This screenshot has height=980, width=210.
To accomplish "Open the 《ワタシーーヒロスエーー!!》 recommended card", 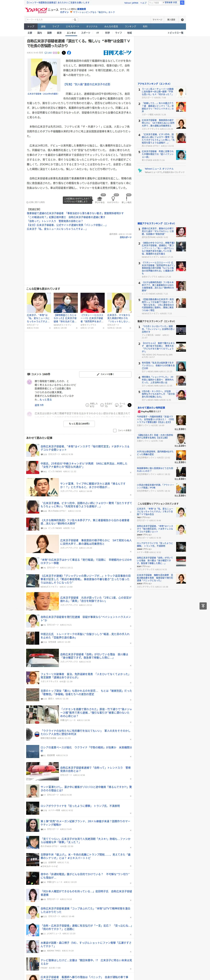I will click(x=92, y=310).
